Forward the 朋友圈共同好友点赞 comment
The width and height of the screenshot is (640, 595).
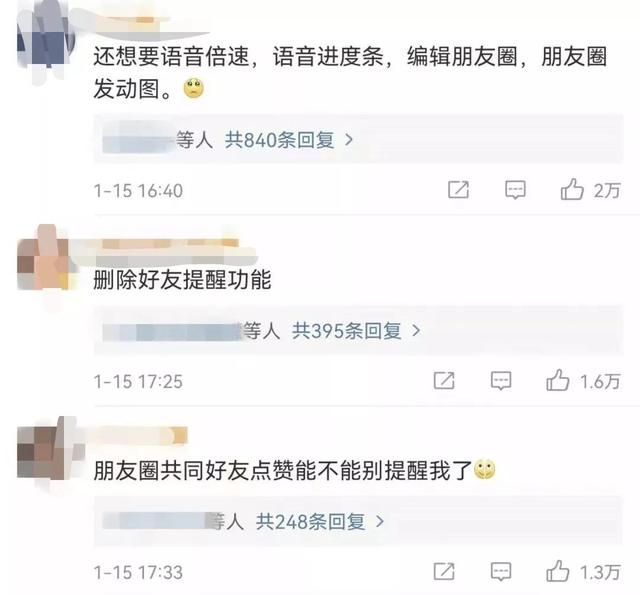444,571
